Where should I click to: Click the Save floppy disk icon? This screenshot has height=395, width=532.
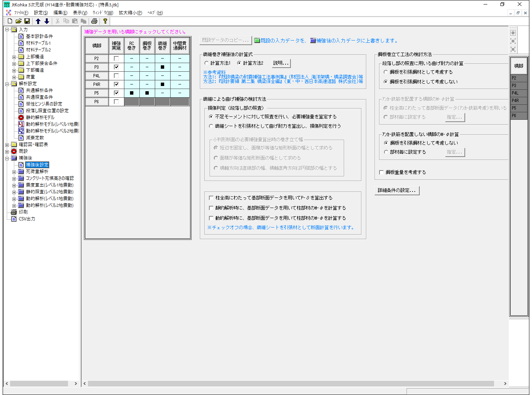coord(27,21)
